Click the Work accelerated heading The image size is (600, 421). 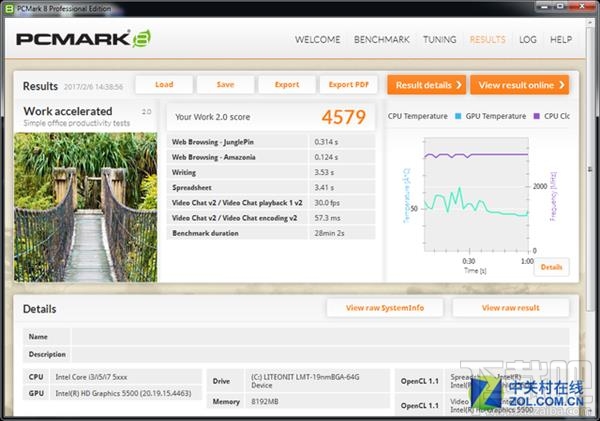[68, 111]
